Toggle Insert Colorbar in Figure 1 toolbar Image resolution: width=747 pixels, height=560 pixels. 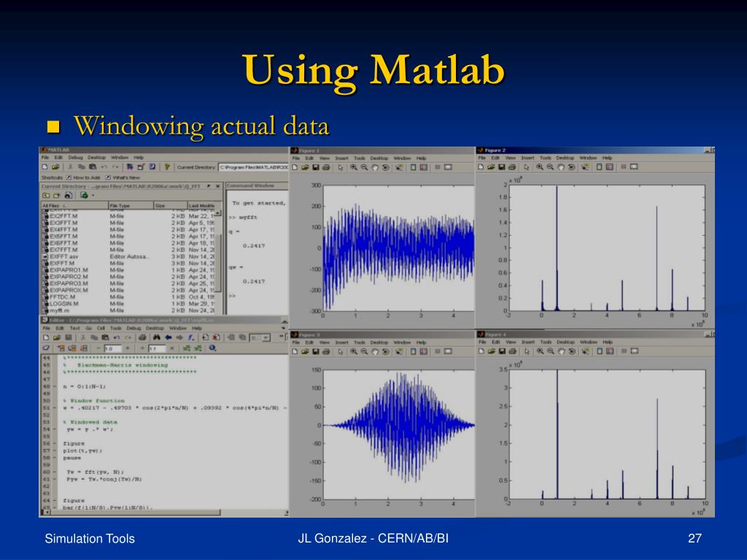(413, 167)
